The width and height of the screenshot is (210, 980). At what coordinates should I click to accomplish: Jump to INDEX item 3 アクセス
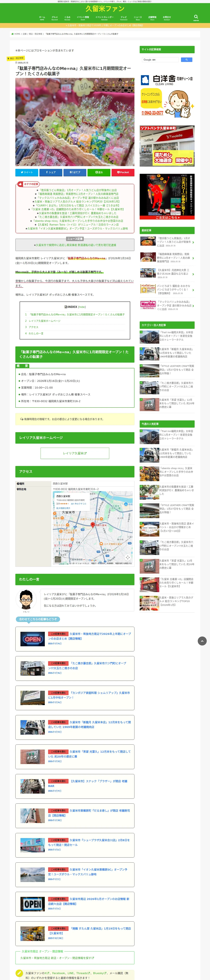coord(34,327)
